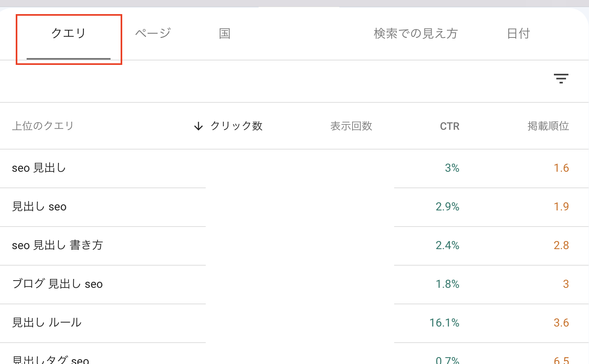The width and height of the screenshot is (589, 364).
Task: Sort by クリック数 column header
Action: click(236, 126)
